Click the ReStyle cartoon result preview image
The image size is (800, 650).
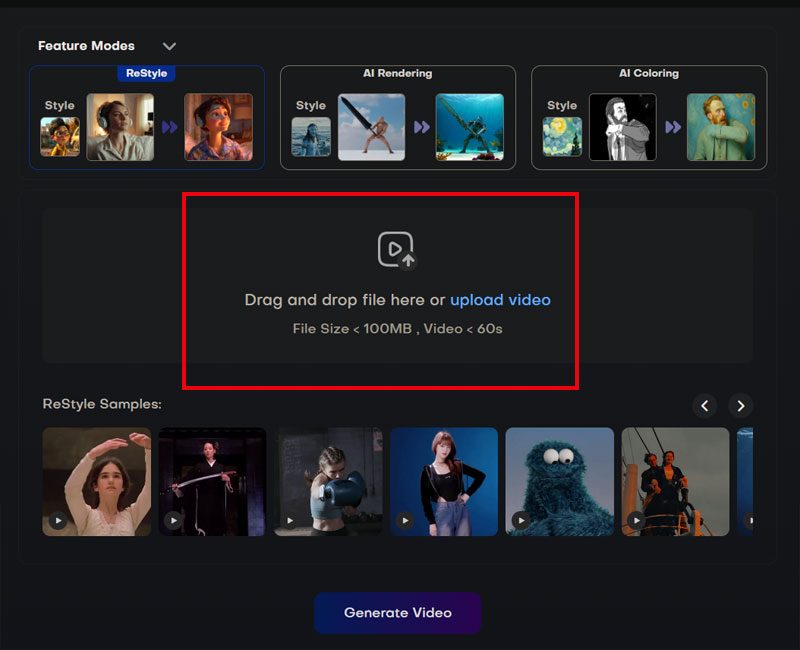coord(218,127)
